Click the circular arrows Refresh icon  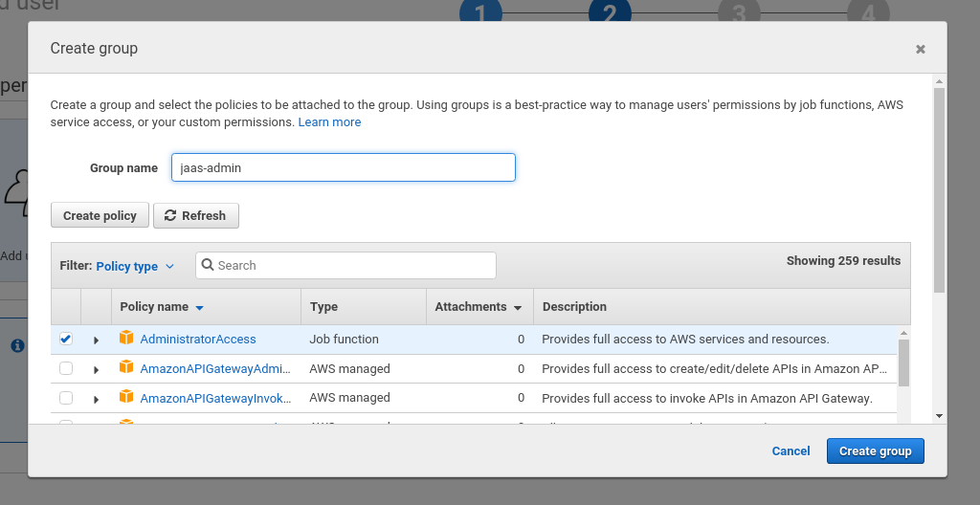point(170,215)
